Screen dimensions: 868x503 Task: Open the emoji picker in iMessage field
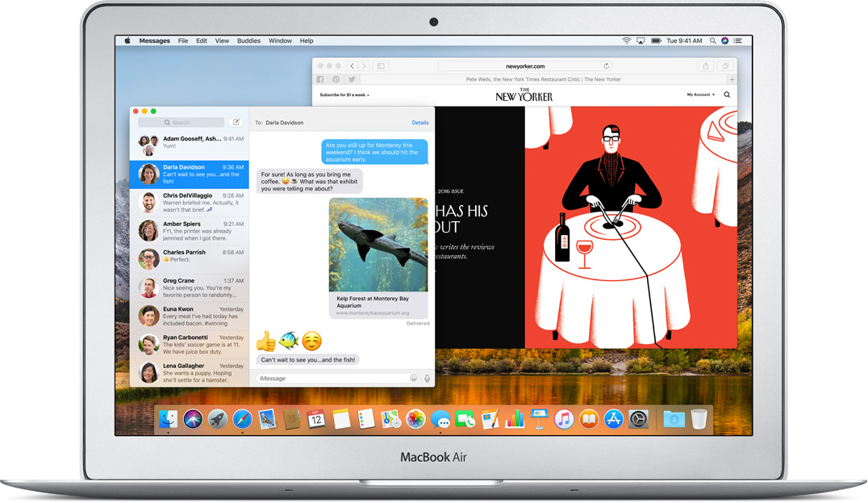tap(414, 378)
